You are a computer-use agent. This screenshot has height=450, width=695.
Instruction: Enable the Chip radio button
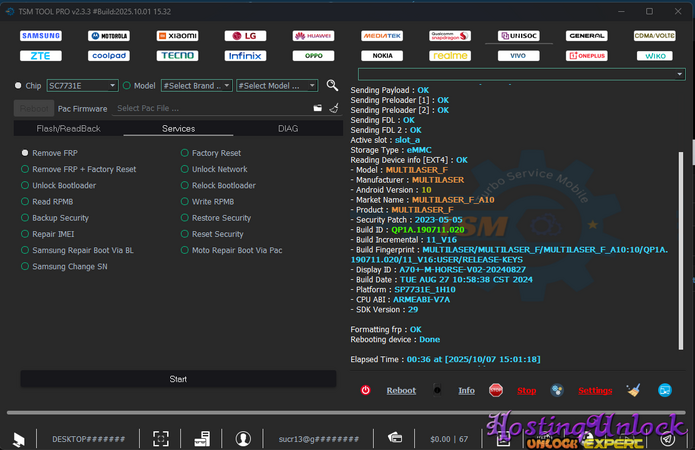tap(19, 86)
